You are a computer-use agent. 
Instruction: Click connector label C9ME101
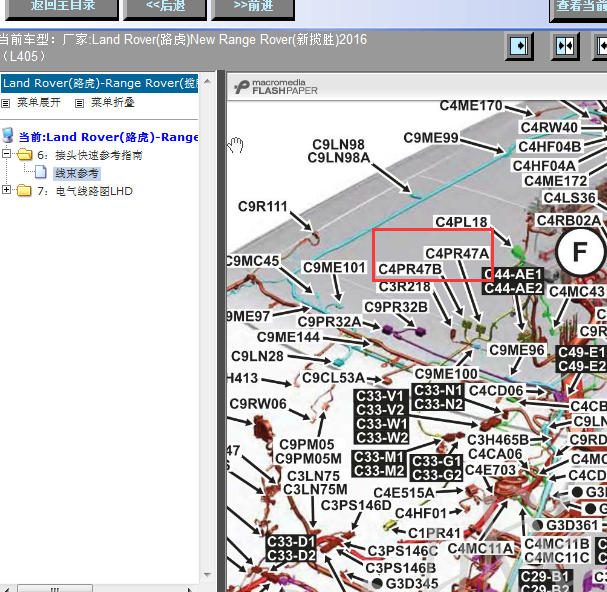[x=334, y=268]
